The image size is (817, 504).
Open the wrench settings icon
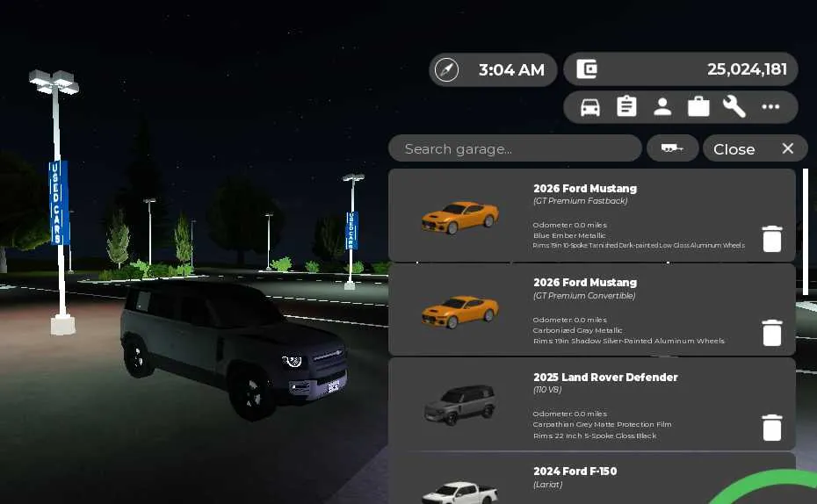734,107
